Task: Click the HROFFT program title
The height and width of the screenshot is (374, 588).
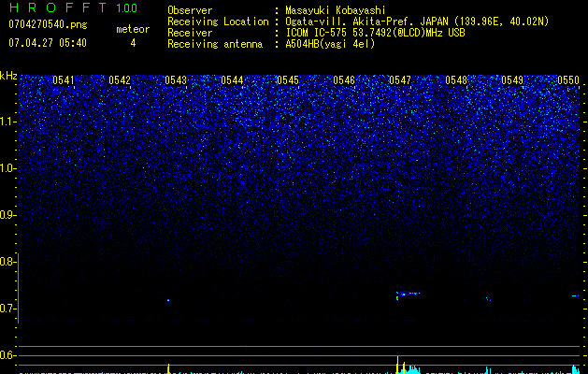Action: [x=58, y=7]
